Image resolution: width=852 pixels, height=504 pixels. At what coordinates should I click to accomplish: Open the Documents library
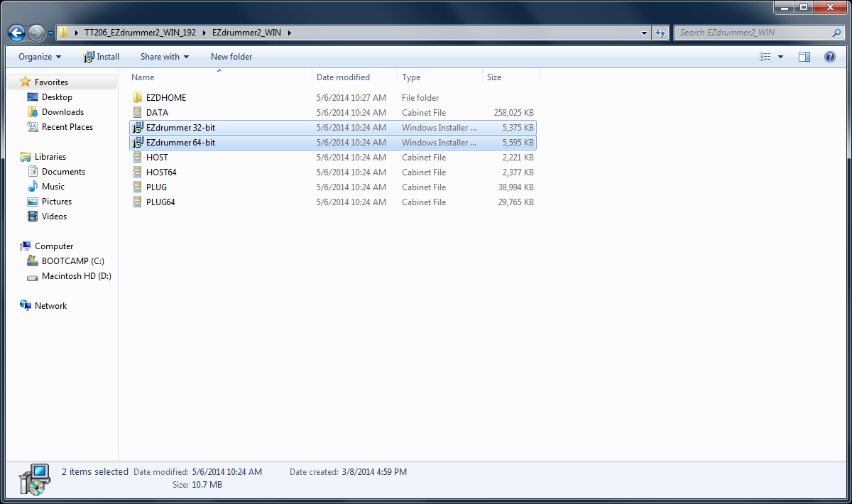point(63,172)
